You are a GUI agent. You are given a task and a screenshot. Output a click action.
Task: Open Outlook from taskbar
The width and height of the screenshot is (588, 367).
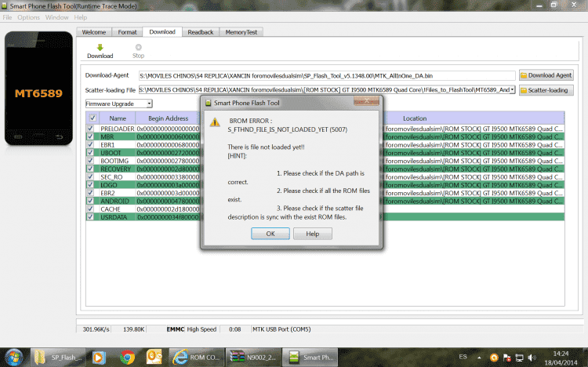[x=154, y=357]
